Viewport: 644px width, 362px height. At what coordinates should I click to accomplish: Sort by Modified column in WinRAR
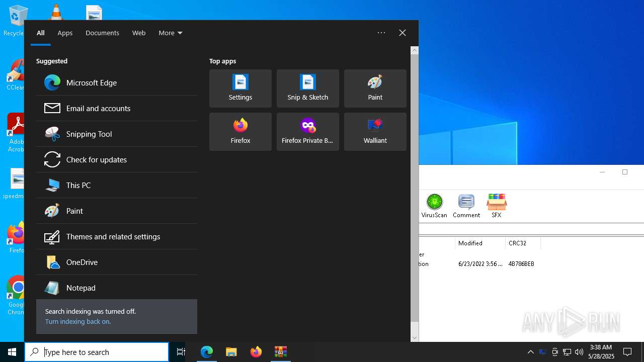(x=480, y=243)
